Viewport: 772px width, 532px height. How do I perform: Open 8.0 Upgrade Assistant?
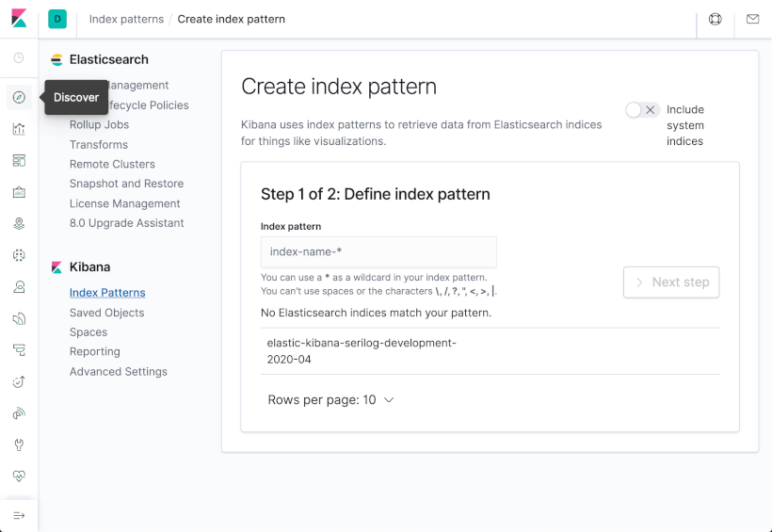click(x=126, y=223)
